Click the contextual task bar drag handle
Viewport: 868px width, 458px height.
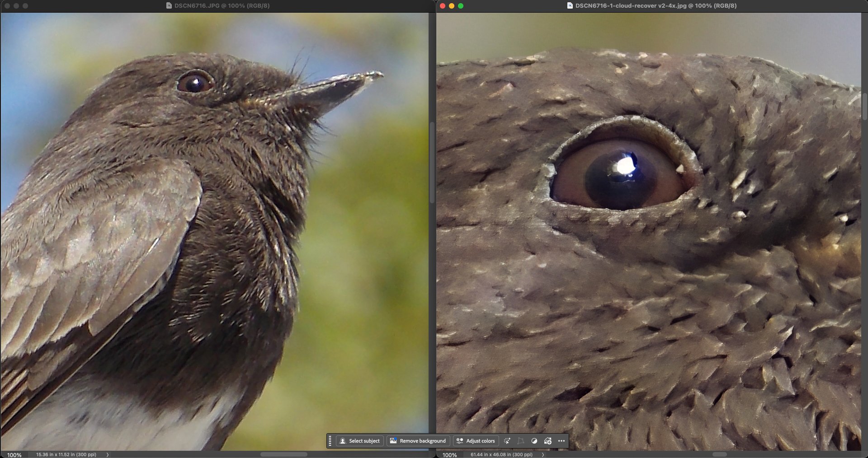pyautogui.click(x=330, y=441)
